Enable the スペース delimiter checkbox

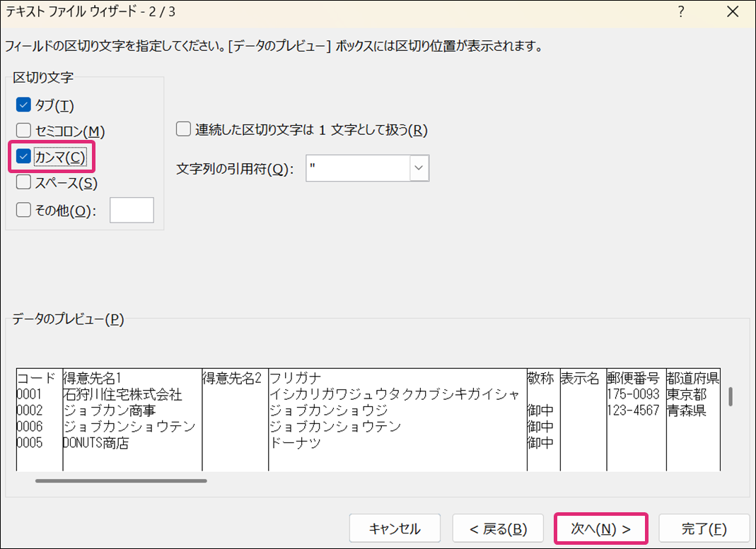pos(23,183)
